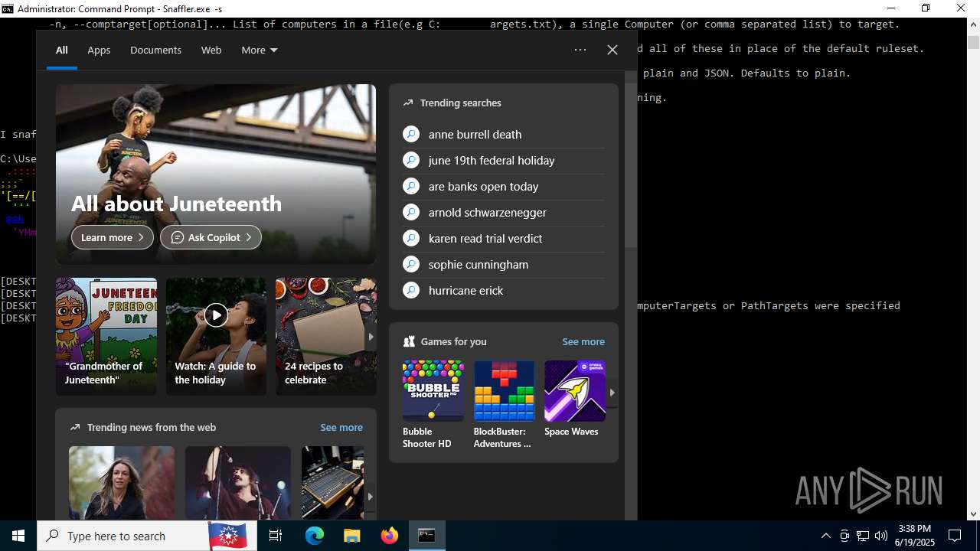Viewport: 980px width, 551px height.
Task: Click See more for games
Action: [583, 341]
